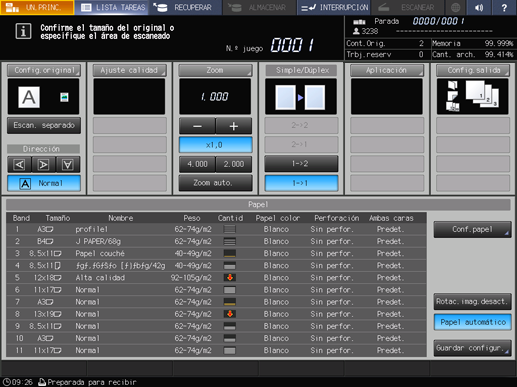Select upside-down original direction icon
The height and width of the screenshot is (387, 517).
click(68, 164)
